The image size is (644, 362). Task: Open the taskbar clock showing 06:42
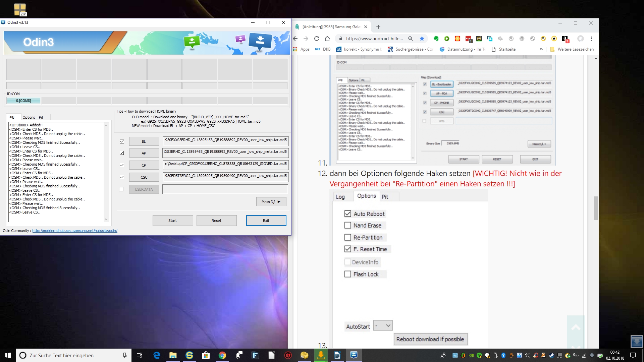tap(615, 355)
